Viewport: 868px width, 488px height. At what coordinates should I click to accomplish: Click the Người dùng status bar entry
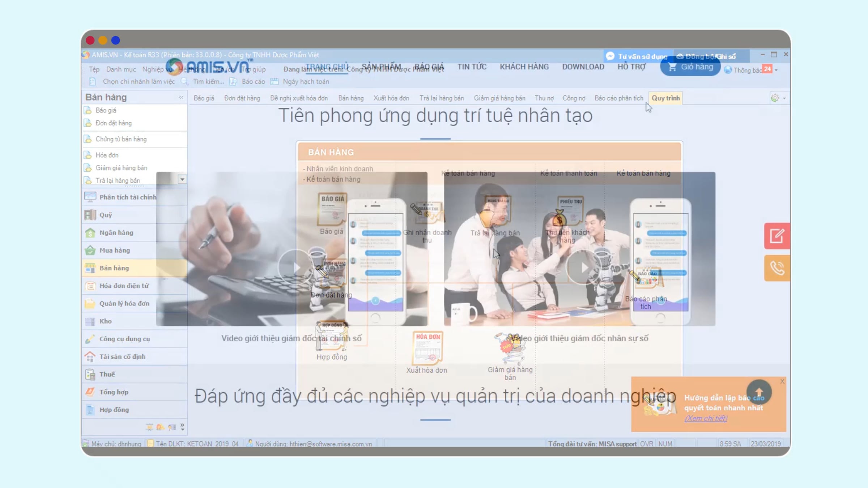310,444
